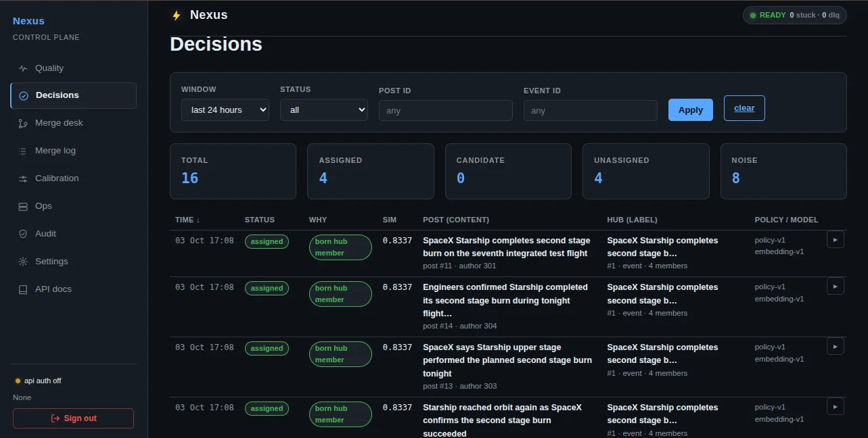Viewport: 868px width, 438px height.
Task: Select the Calibration sliders icon
Action: (23, 178)
